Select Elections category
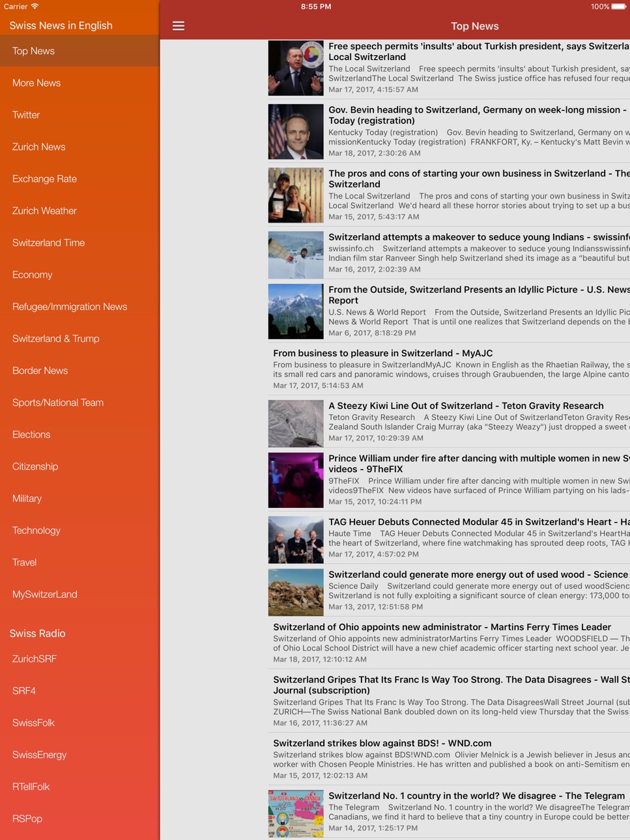The height and width of the screenshot is (840, 630). point(79,434)
